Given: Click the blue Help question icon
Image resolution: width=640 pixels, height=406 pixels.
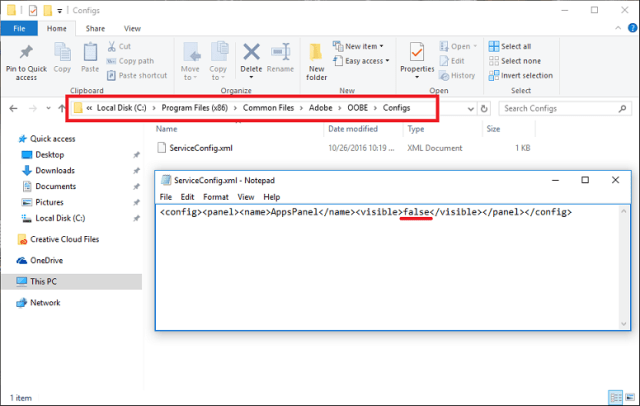Looking at the screenshot, I should pyautogui.click(x=632, y=28).
